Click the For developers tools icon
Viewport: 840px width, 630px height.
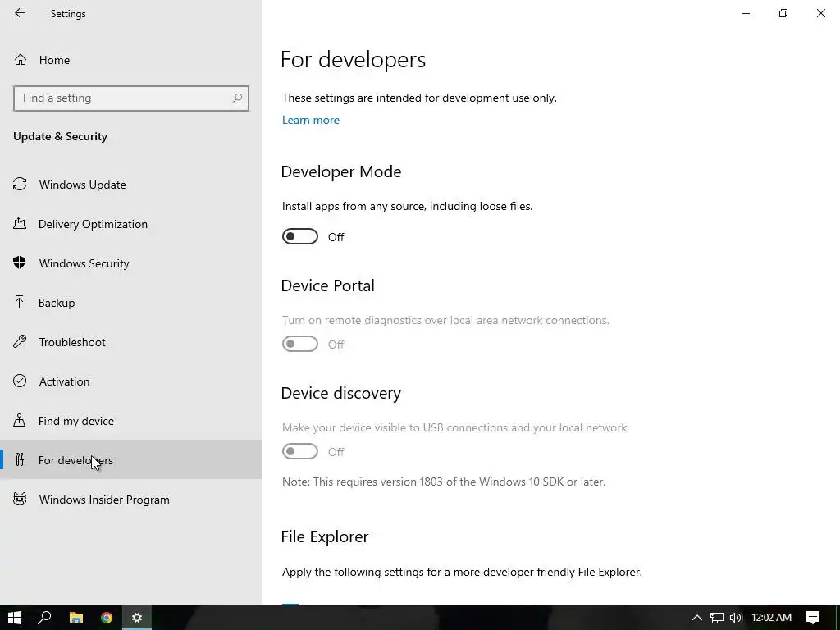click(x=20, y=459)
